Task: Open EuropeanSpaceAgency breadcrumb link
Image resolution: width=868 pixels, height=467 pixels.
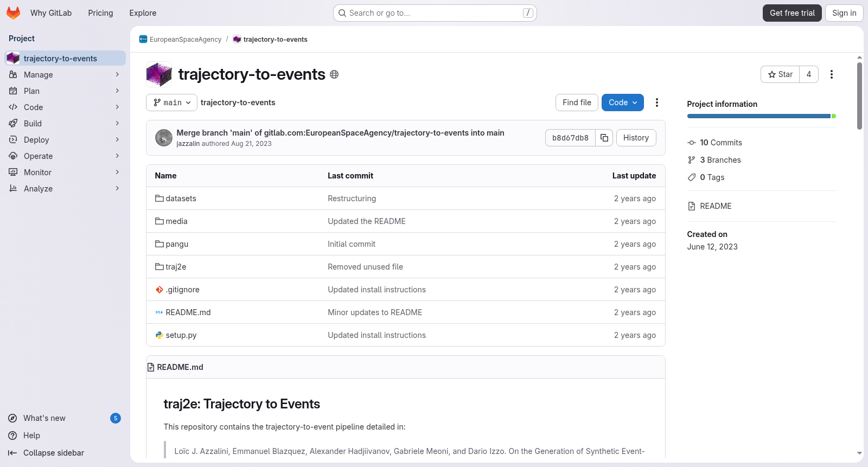Action: click(186, 40)
